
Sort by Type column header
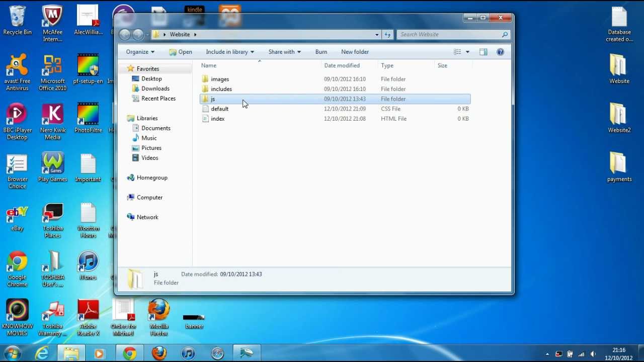[x=406, y=65]
